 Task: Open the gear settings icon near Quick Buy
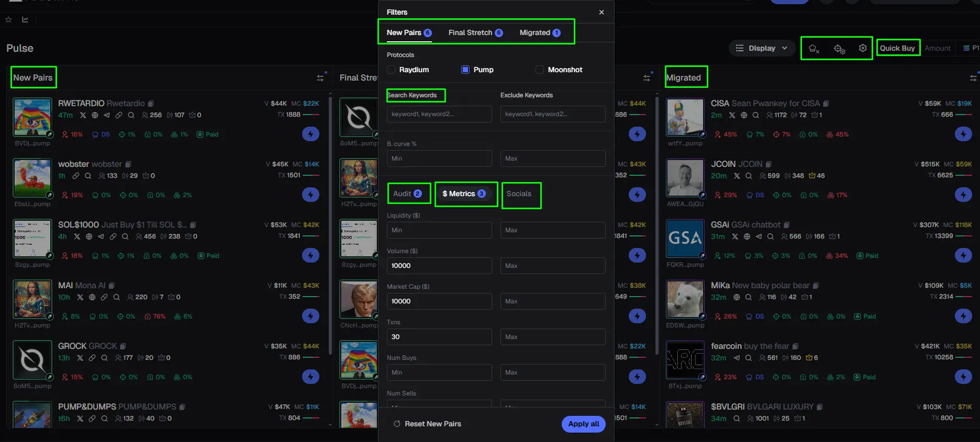point(863,48)
